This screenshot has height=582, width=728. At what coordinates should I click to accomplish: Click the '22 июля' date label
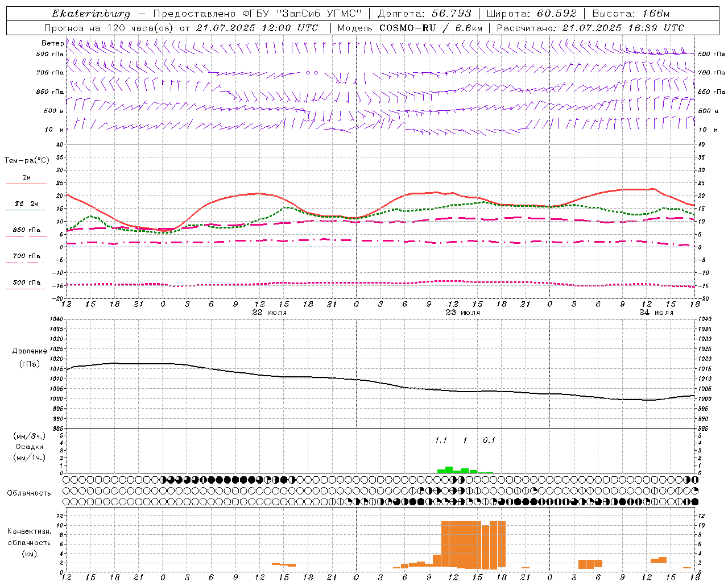pos(270,313)
